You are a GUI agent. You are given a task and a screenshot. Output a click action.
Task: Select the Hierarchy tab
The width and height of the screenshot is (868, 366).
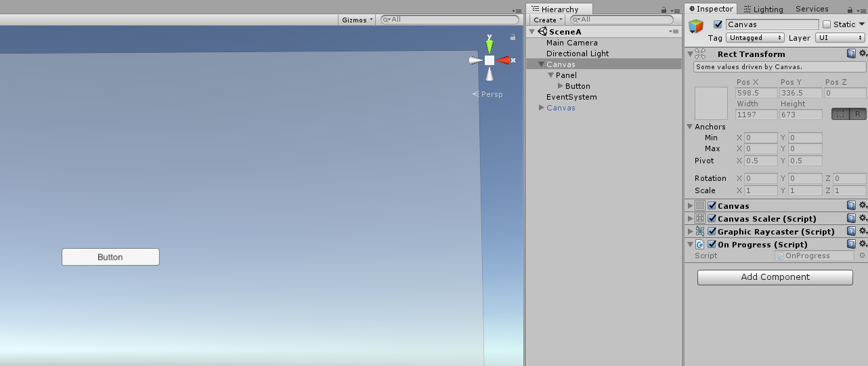(x=559, y=9)
